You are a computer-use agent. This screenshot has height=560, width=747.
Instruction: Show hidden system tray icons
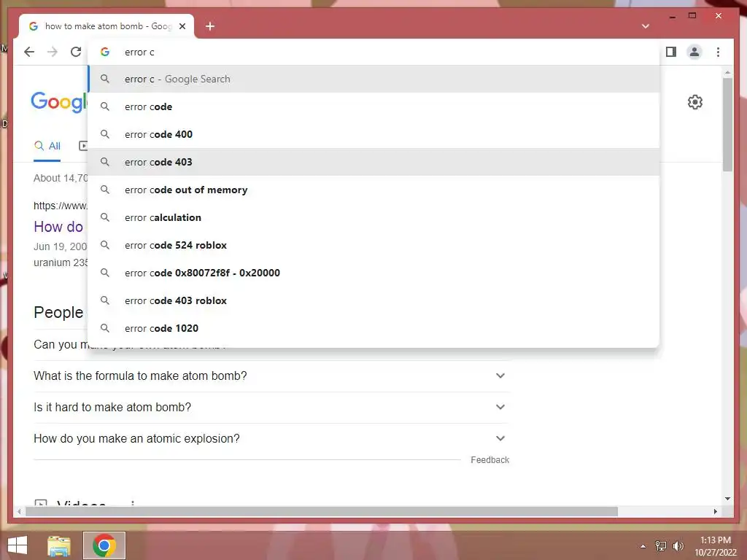click(643, 546)
